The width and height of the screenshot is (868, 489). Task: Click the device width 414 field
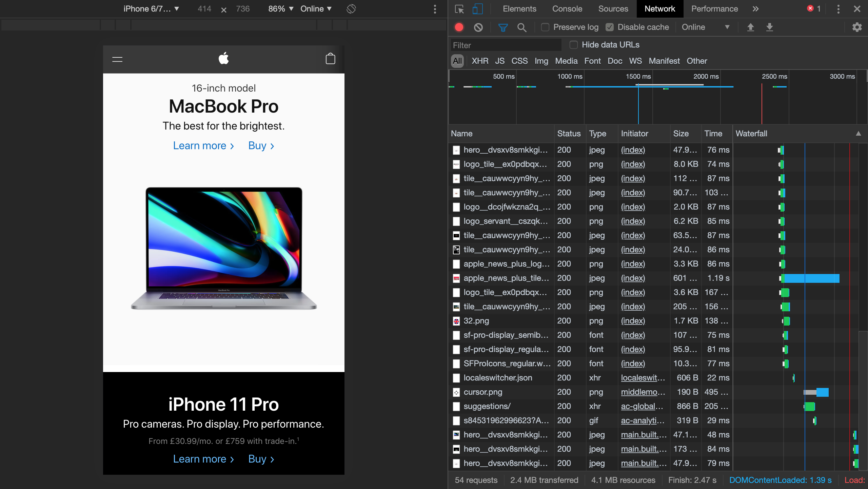[x=204, y=9]
